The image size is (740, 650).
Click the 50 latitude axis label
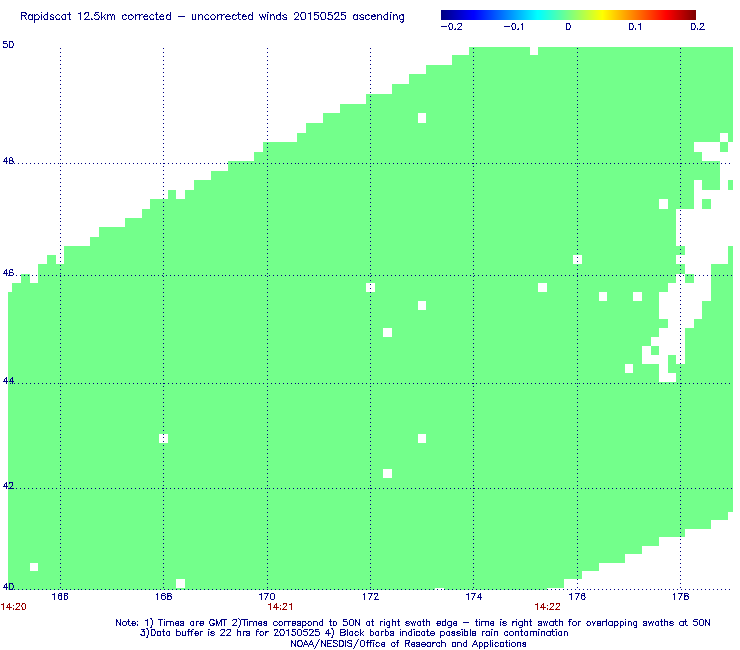pyautogui.click(x=8, y=45)
